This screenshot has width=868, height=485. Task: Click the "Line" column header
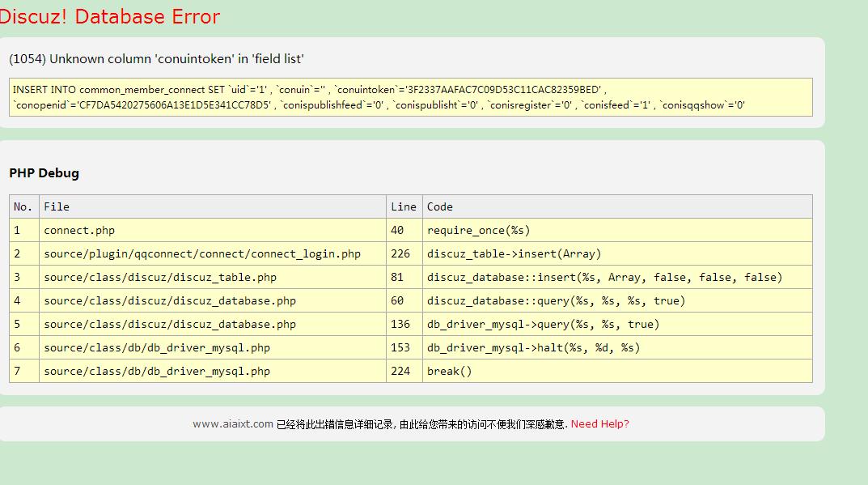click(x=403, y=206)
